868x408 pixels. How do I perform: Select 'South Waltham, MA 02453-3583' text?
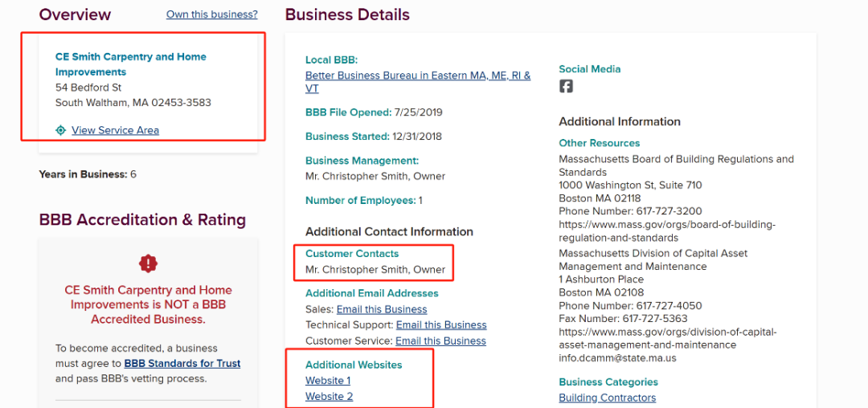click(x=133, y=103)
